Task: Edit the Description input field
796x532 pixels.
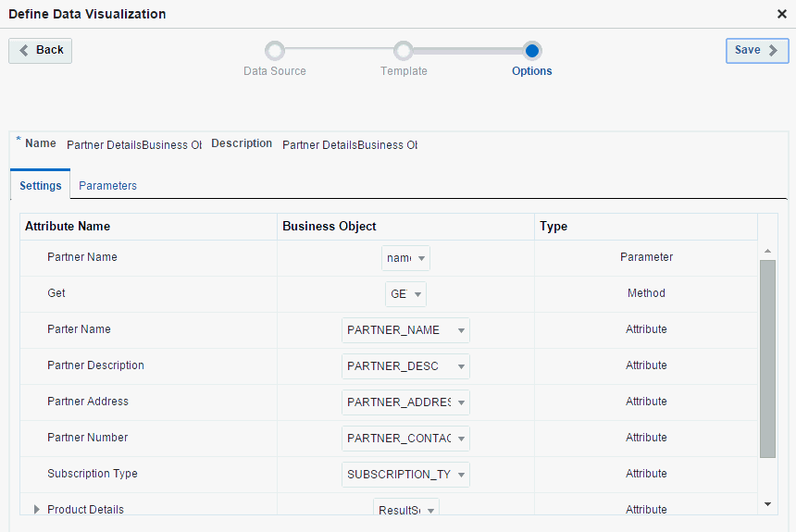Action: [x=350, y=145]
